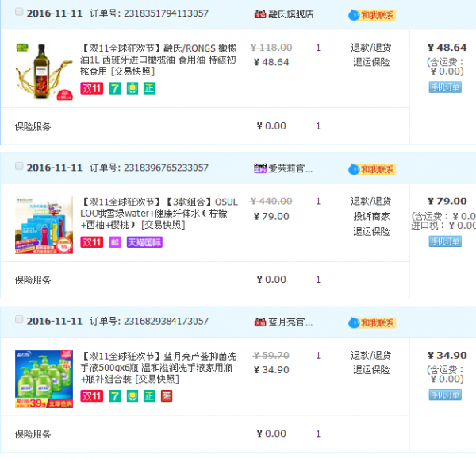Viewport: 476px width, 459px height.
Task: Click total price ¥48.64 in right column
Action: pyautogui.click(x=447, y=48)
